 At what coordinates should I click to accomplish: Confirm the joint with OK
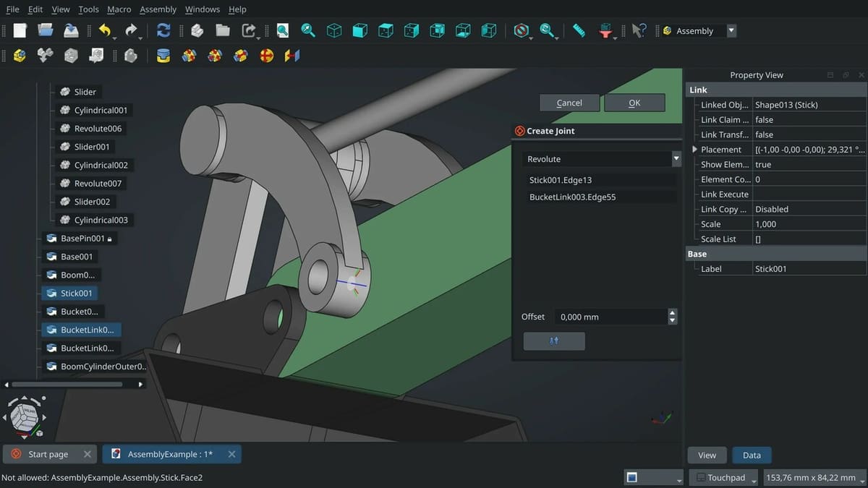[x=634, y=103]
